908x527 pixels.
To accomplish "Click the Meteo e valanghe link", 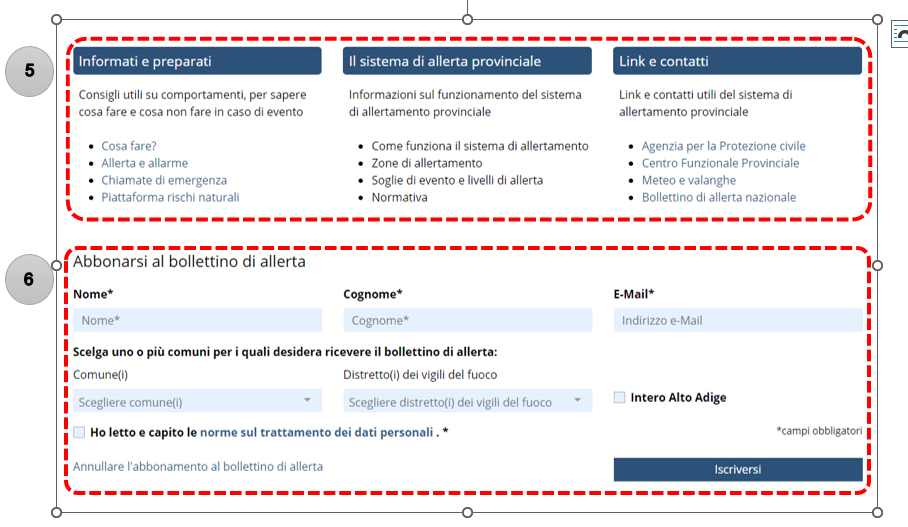I will tap(688, 180).
